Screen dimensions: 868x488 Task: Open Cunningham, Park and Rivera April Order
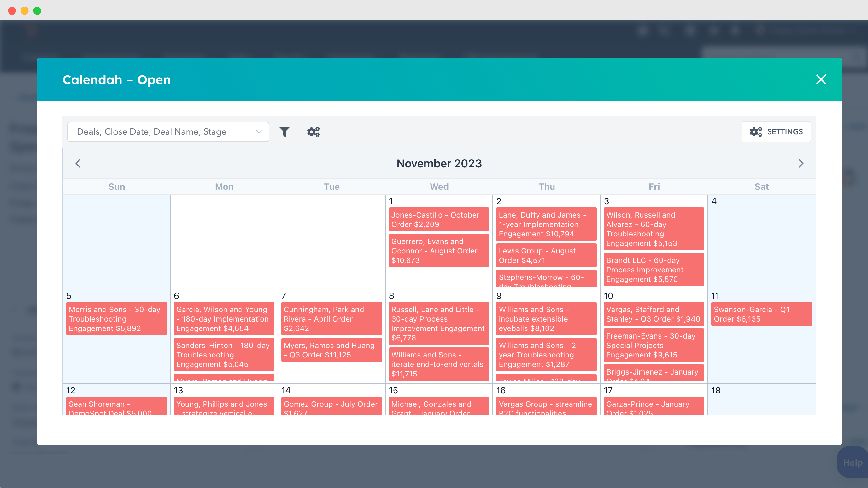tap(331, 319)
